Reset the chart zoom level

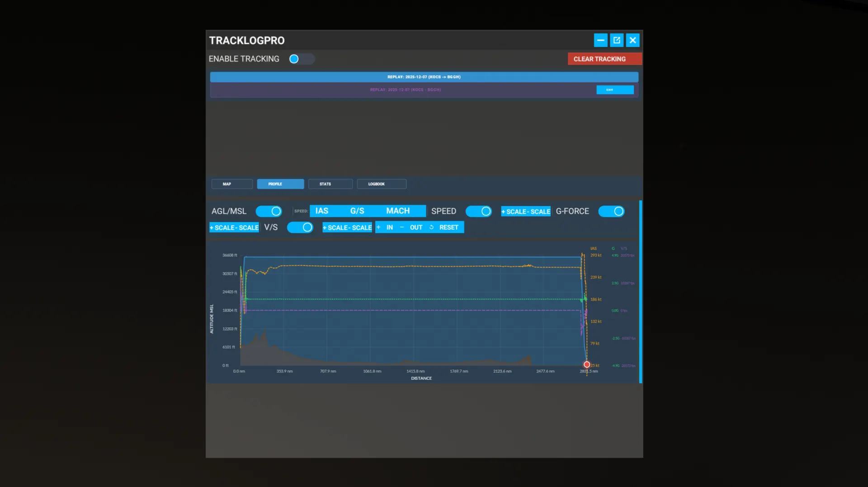(x=444, y=227)
